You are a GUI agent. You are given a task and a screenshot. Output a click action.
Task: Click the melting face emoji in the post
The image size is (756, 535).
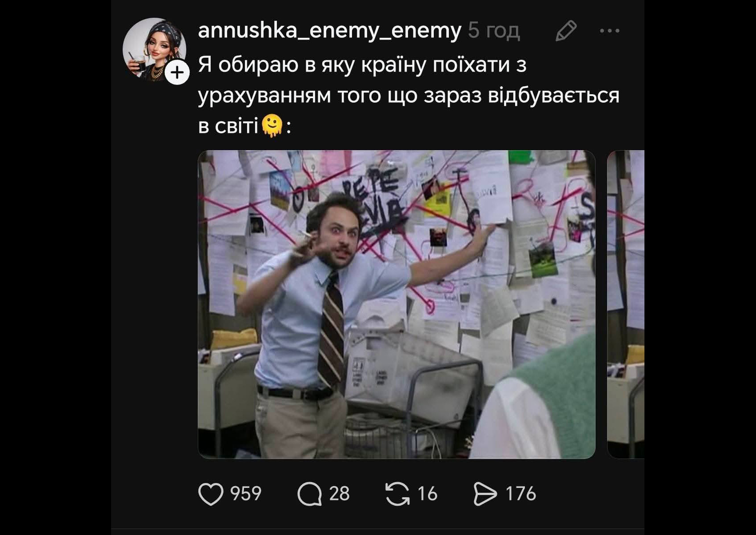(272, 126)
